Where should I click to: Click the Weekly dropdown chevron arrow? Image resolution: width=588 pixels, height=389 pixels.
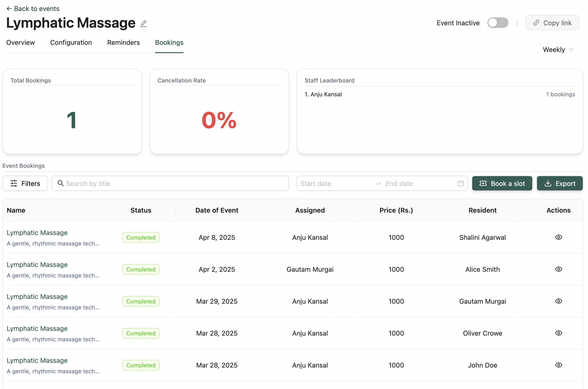click(x=571, y=49)
